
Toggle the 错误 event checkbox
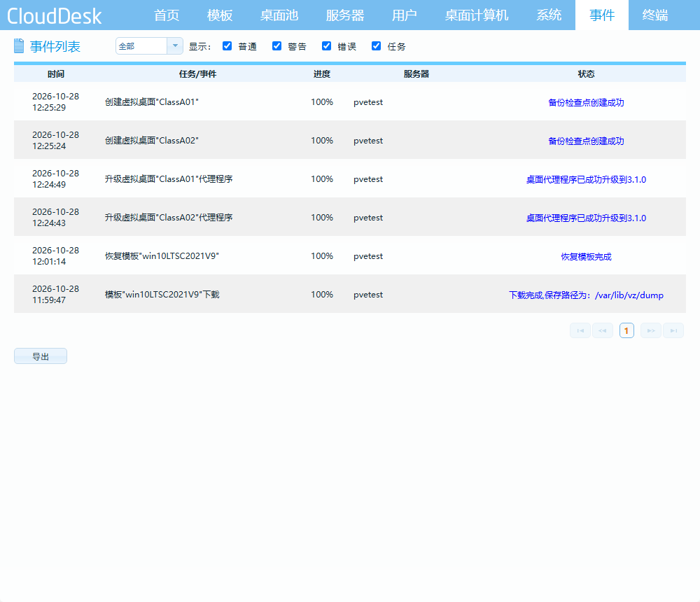(327, 46)
